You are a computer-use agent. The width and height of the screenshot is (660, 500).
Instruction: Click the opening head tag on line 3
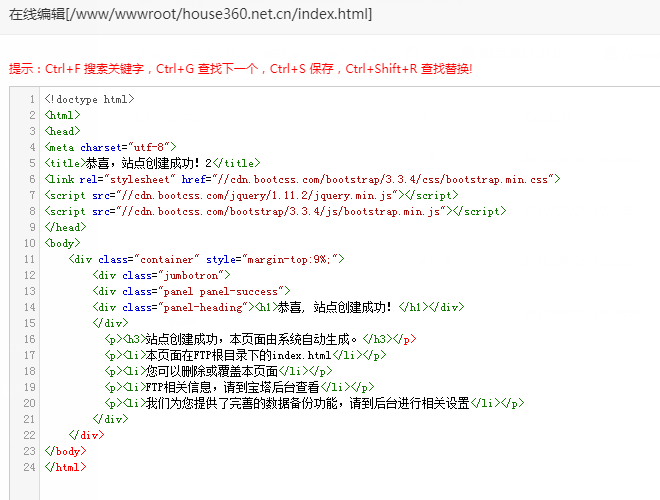click(62, 131)
